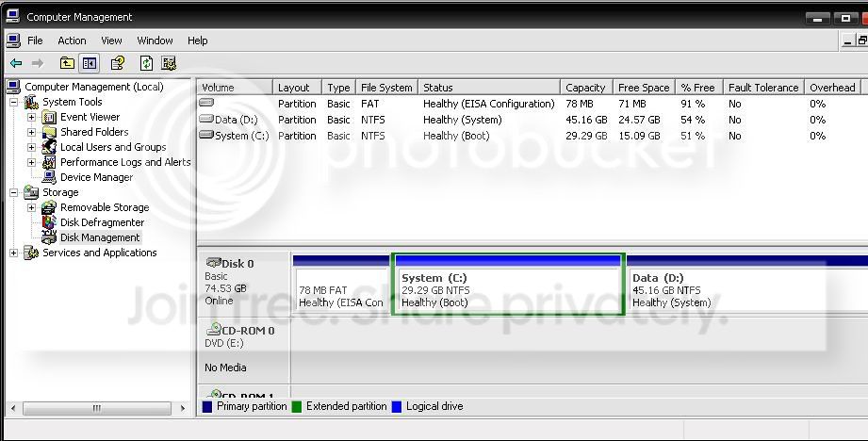This screenshot has height=441, width=868.
Task: Click the Event Viewer icon in tree
Action: pos(49,117)
